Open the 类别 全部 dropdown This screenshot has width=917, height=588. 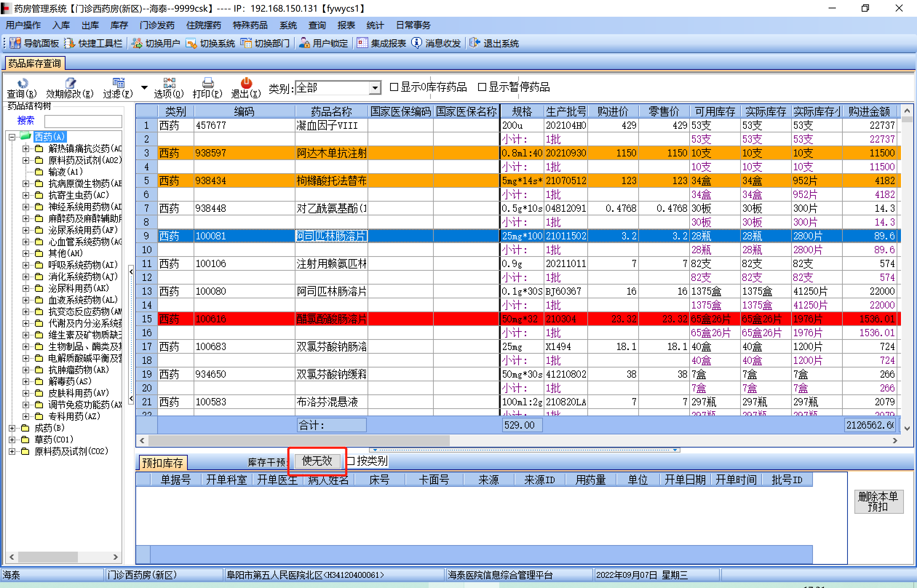coord(375,88)
